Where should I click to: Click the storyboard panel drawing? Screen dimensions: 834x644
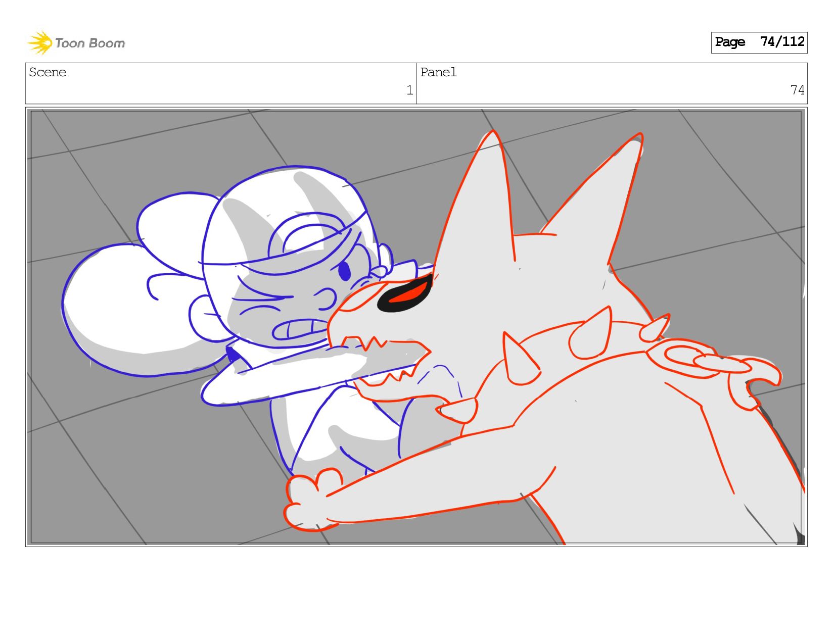tap(416, 327)
